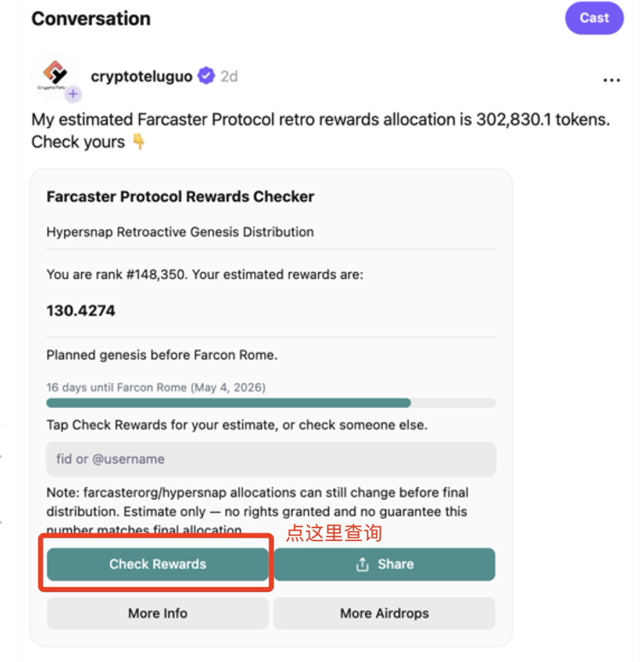Viewport: 644px width, 662px height.
Task: Click the cast text about retro rewards allocation
Action: [x=321, y=131]
